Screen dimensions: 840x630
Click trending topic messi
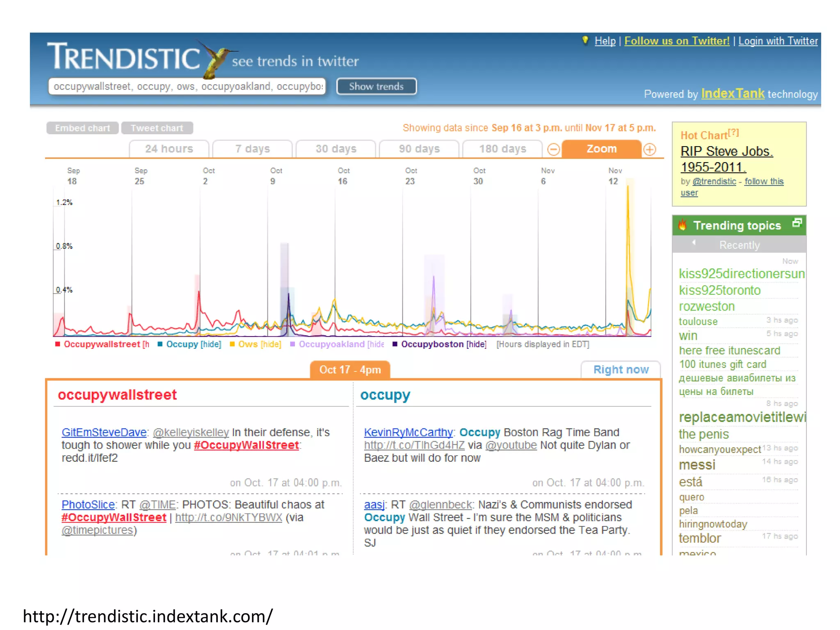tap(697, 465)
